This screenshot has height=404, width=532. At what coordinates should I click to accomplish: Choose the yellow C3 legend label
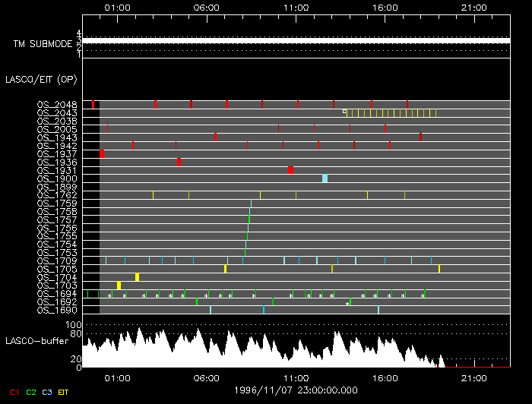(x=48, y=393)
